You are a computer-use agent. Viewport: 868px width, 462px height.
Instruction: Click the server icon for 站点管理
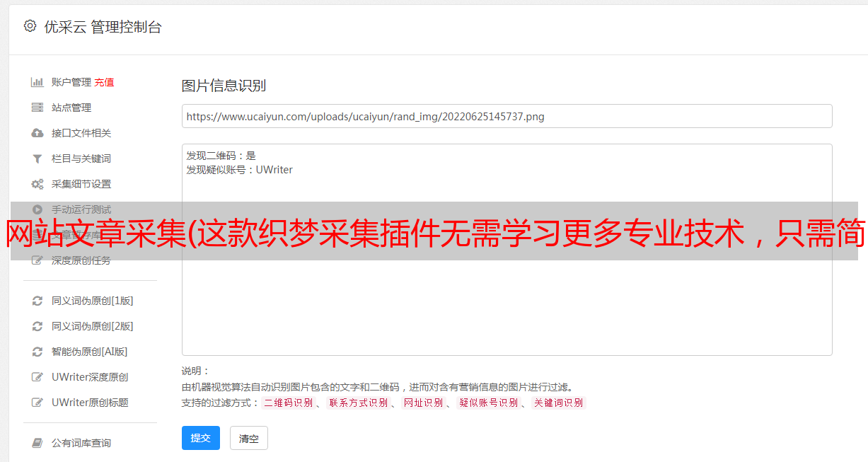click(x=37, y=108)
